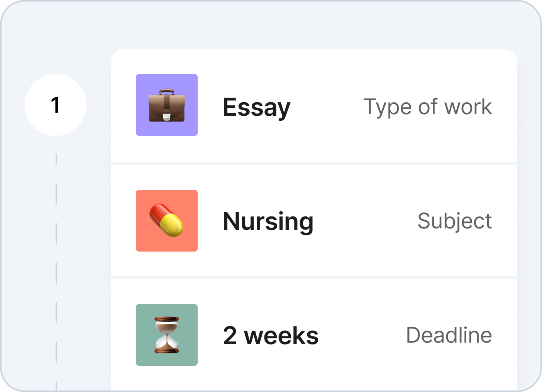Click the Essay text label

257,108
